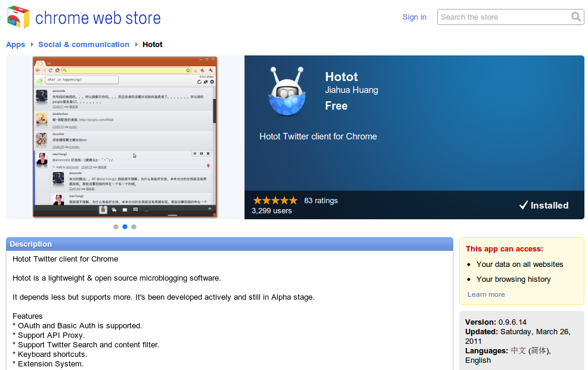Click the Version 0.9.6.14 text
The width and height of the screenshot is (588, 370).
[496, 322]
